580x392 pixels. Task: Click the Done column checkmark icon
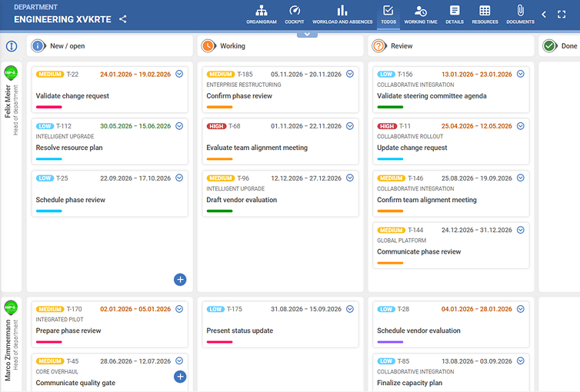tap(549, 46)
